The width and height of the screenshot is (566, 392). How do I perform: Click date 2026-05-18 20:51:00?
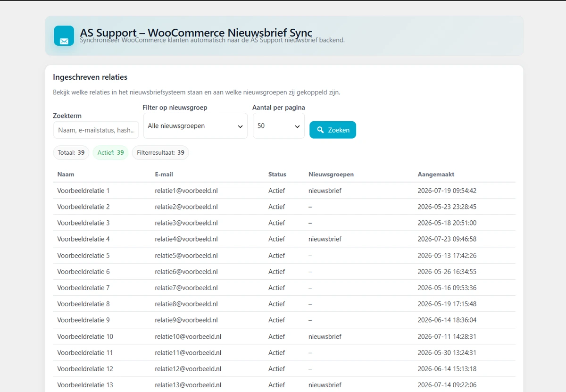pos(447,223)
